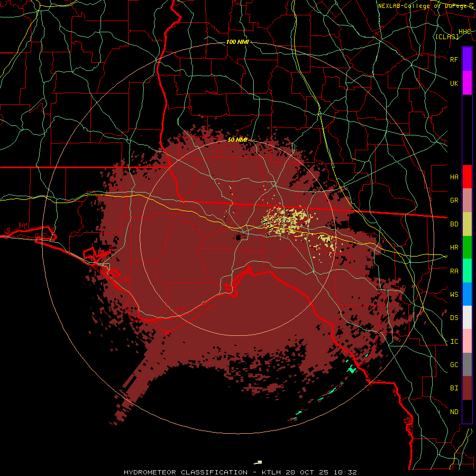Click the ND black legend swatch
Image resolution: width=476 pixels, height=476 pixels.
click(467, 411)
